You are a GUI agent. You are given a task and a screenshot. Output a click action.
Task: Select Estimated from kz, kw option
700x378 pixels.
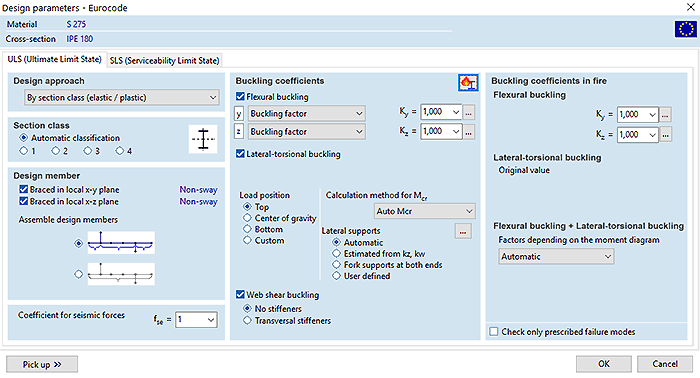point(336,253)
